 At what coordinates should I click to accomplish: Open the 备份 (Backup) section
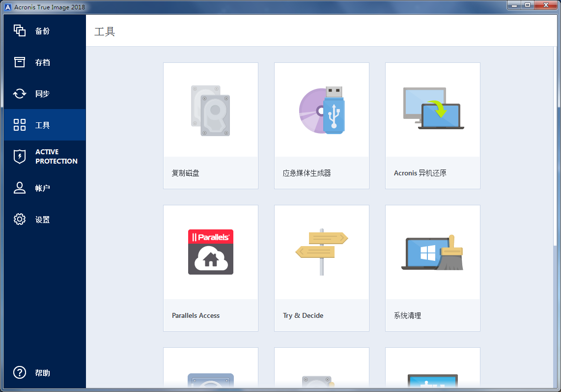(43, 30)
